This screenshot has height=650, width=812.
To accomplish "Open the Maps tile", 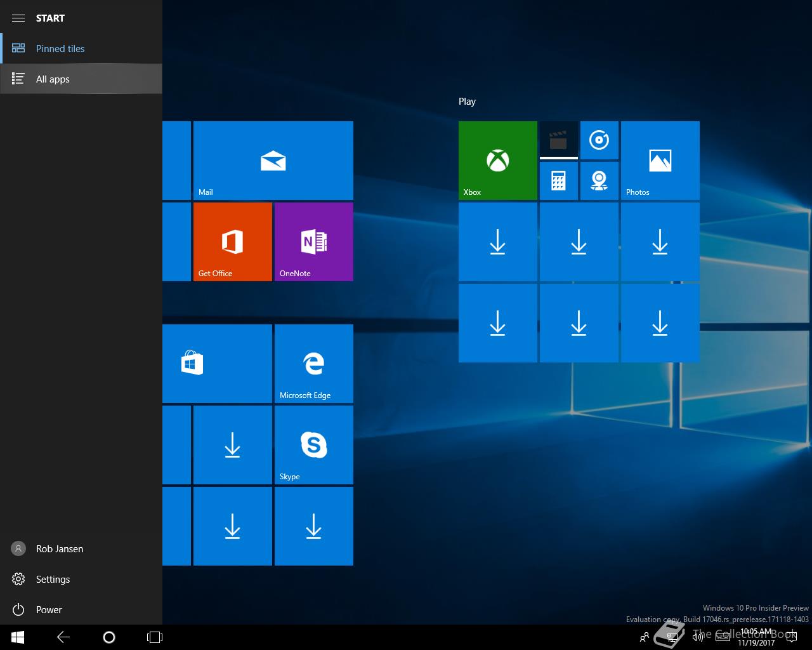I will [599, 181].
